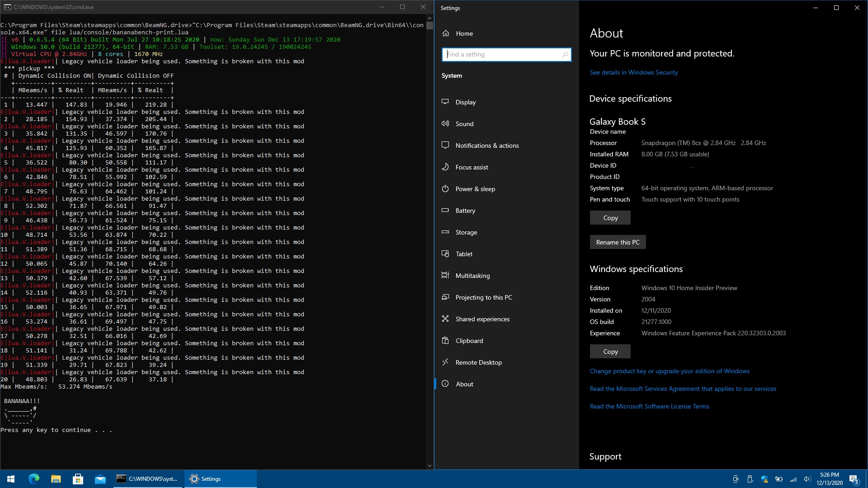Copy the device specifications
The image size is (868, 488).
coord(610,218)
